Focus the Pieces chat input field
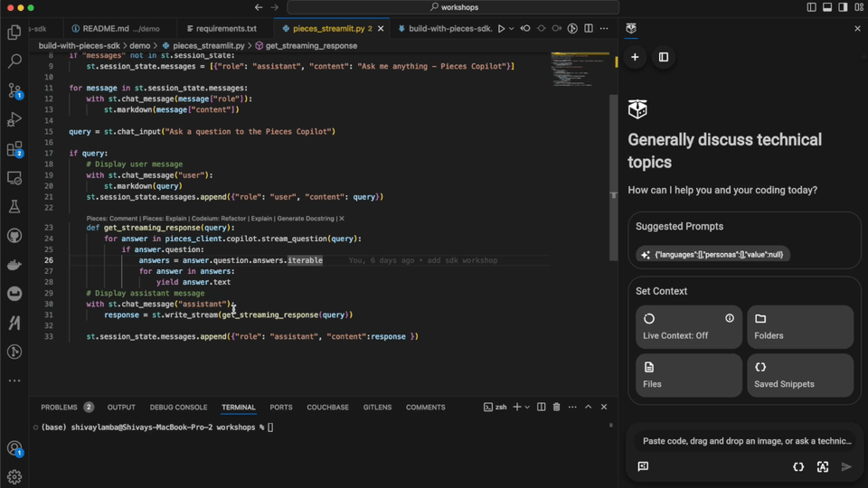Image resolution: width=868 pixels, height=488 pixels. click(745, 441)
